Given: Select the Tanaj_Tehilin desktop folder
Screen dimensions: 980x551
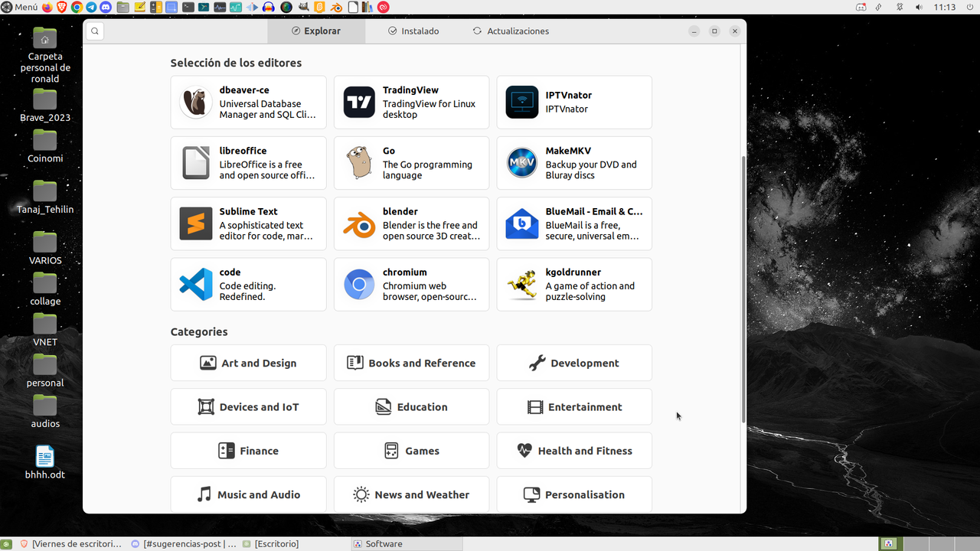Looking at the screenshot, I should (x=45, y=197).
